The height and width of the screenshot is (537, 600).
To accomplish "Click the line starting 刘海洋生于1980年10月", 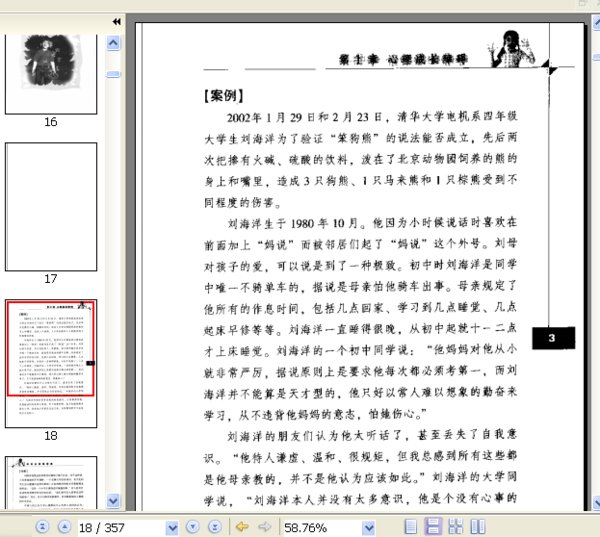I will tap(372, 223).
